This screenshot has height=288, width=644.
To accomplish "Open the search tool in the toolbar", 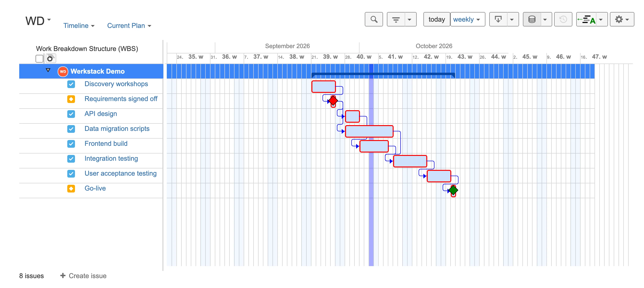I will coord(373,19).
